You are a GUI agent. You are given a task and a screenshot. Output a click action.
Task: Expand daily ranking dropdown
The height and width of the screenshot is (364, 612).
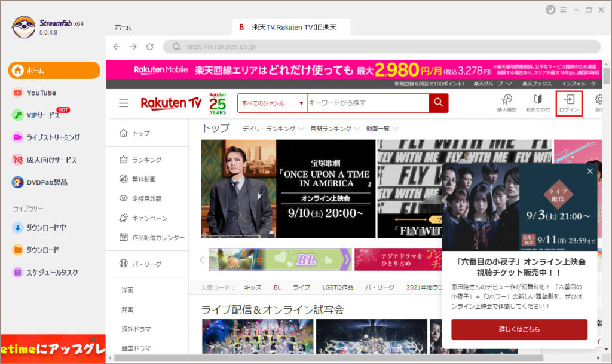(x=273, y=129)
